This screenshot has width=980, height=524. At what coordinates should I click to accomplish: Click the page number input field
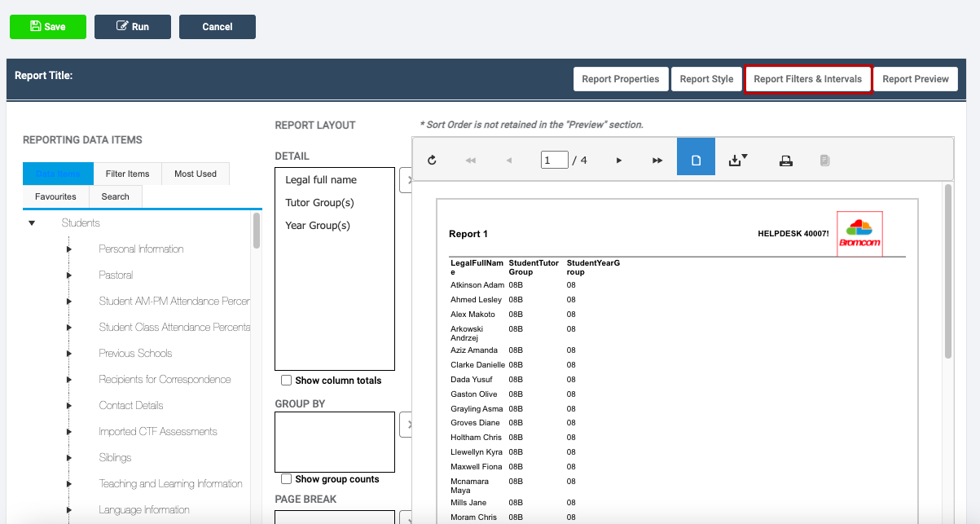[x=555, y=160]
